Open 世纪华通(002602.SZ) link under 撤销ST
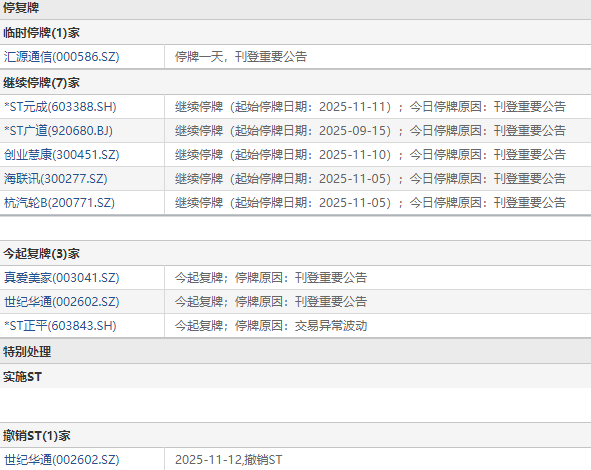 [x=61, y=460]
